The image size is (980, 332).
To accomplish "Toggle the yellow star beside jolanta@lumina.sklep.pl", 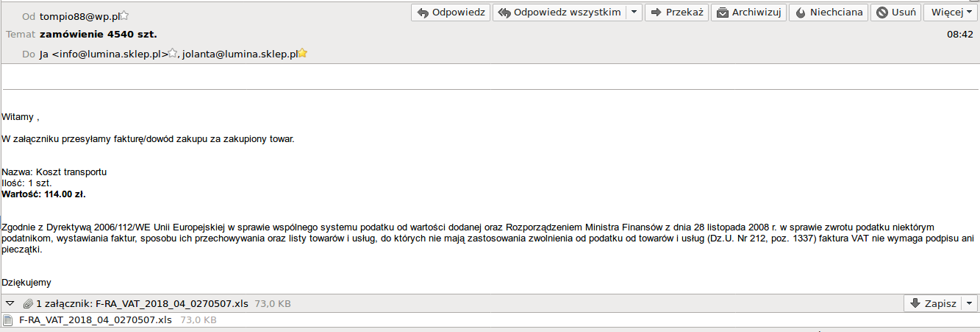I will 302,53.
